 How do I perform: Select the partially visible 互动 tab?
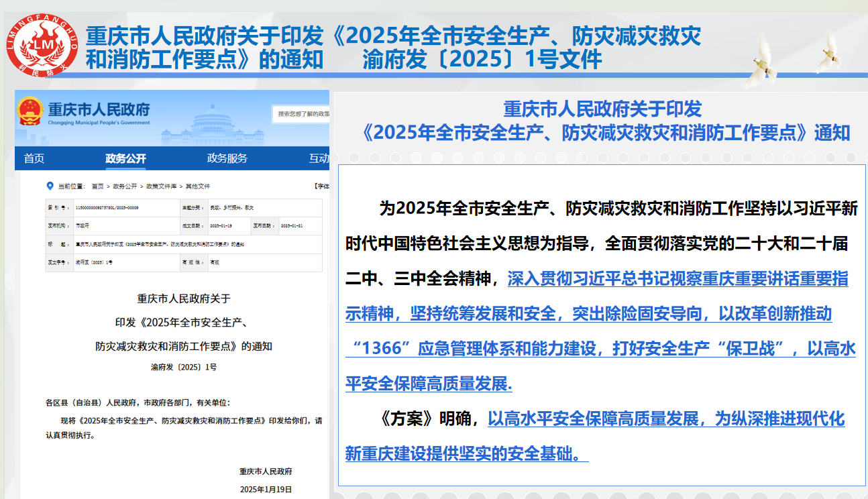318,159
